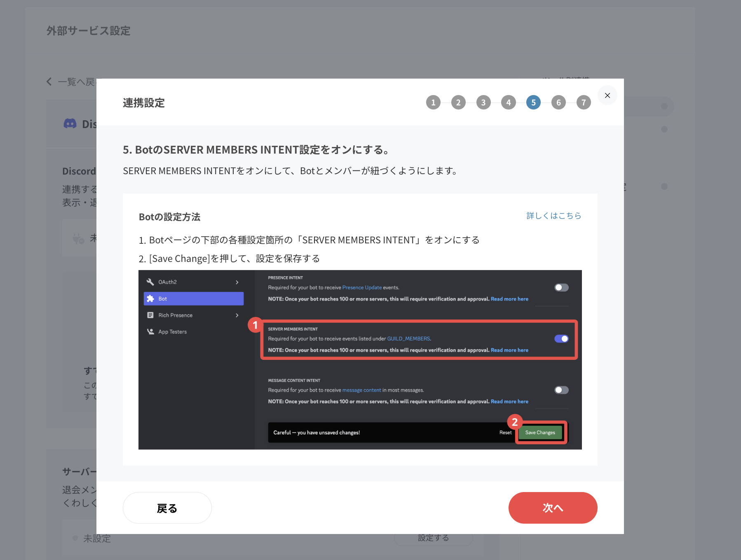Go to step 1 in stepper
This screenshot has width=741, height=560.
click(x=433, y=103)
